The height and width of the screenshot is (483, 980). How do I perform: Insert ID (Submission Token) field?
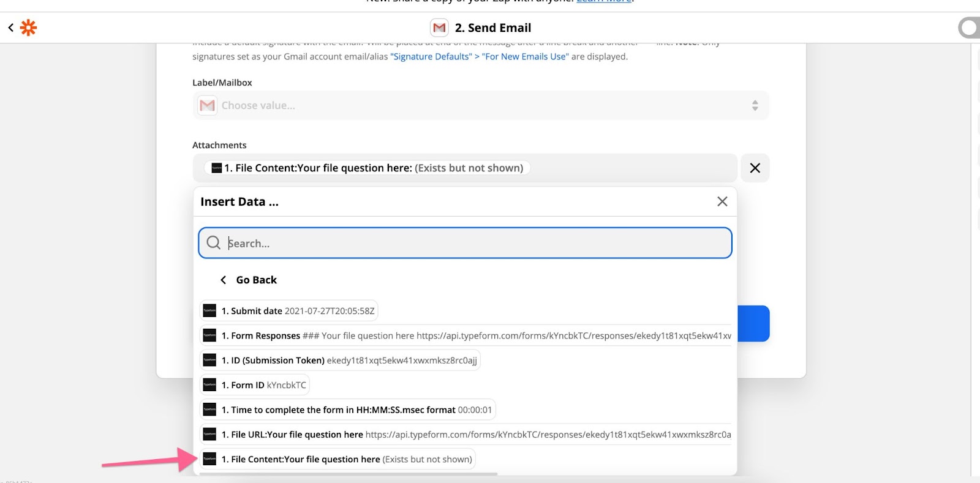(341, 360)
